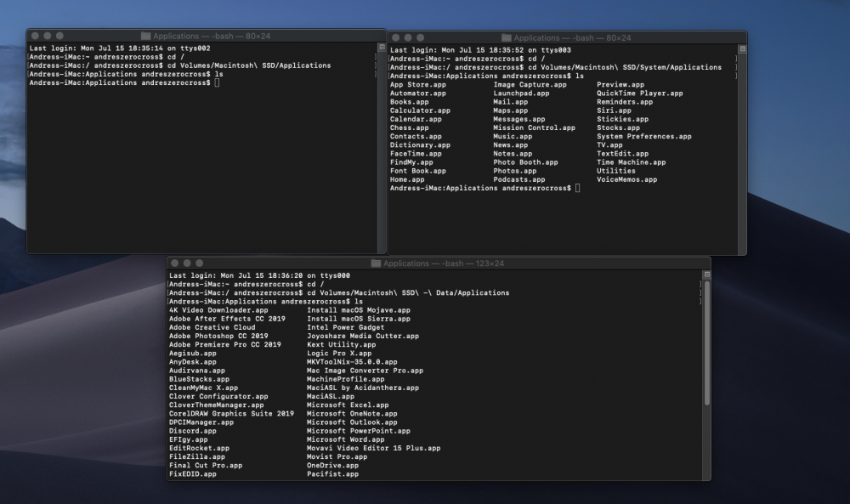Viewport: 850px width, 504px height.
Task: Click 'App Store.app' in the listing
Action: 418,84
